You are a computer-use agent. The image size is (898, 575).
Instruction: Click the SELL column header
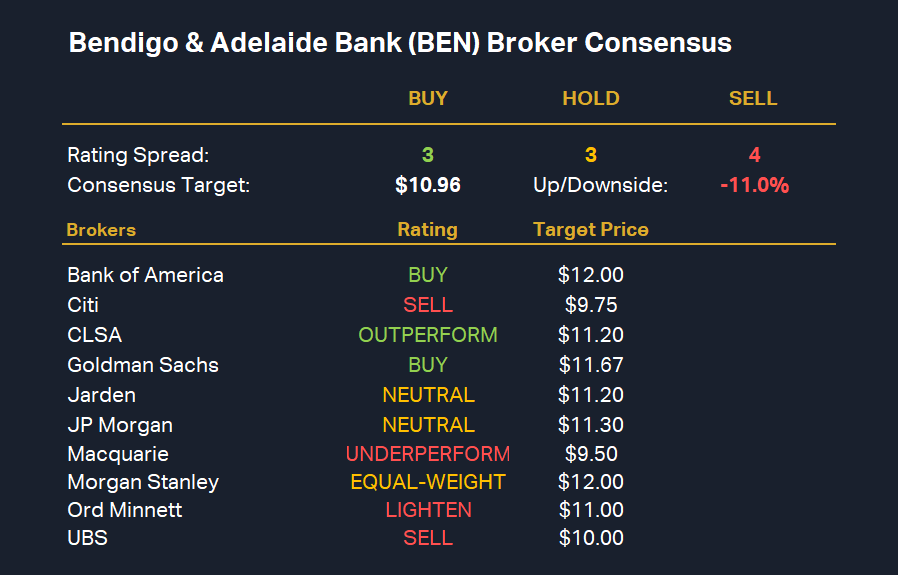[753, 98]
